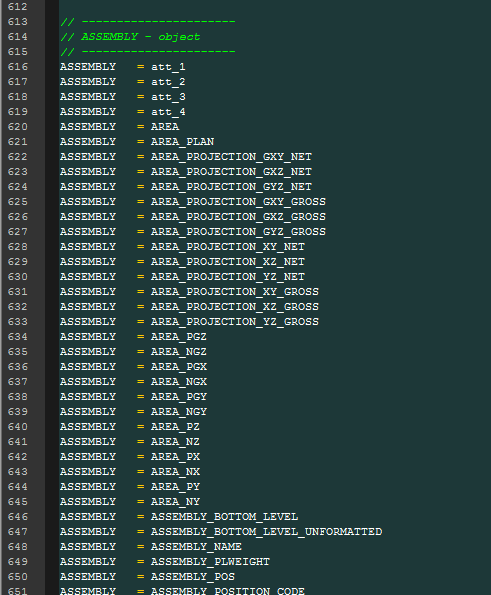Click the value AREA_NGX
The image size is (491, 595).
coord(179,382)
